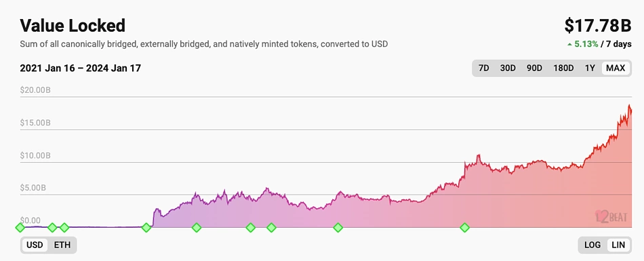Viewport: 644px width, 261px height.
Task: Click the third green milestone diamond from left
Action: 64,227
